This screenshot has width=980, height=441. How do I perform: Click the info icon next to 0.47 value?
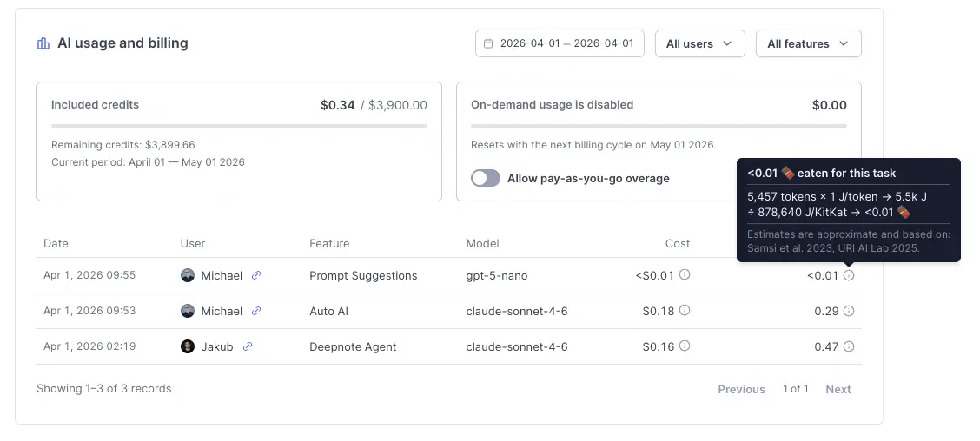[849, 346]
